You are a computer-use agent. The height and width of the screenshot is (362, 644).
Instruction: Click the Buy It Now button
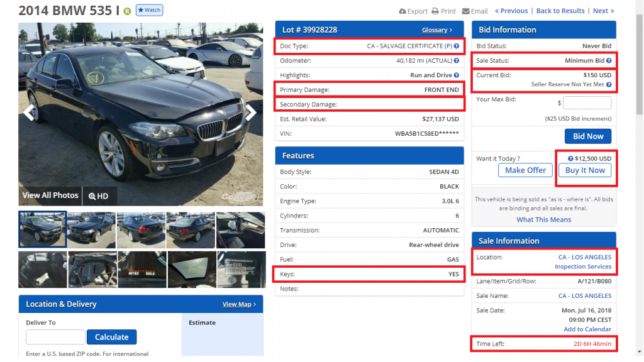585,170
